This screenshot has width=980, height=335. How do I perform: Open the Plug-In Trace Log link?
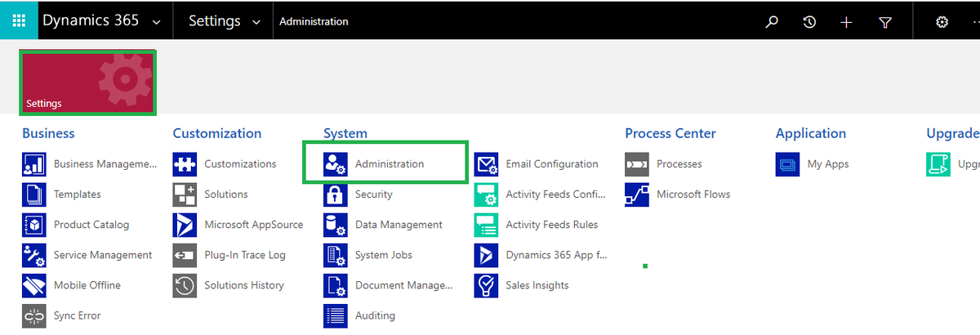[x=245, y=255]
